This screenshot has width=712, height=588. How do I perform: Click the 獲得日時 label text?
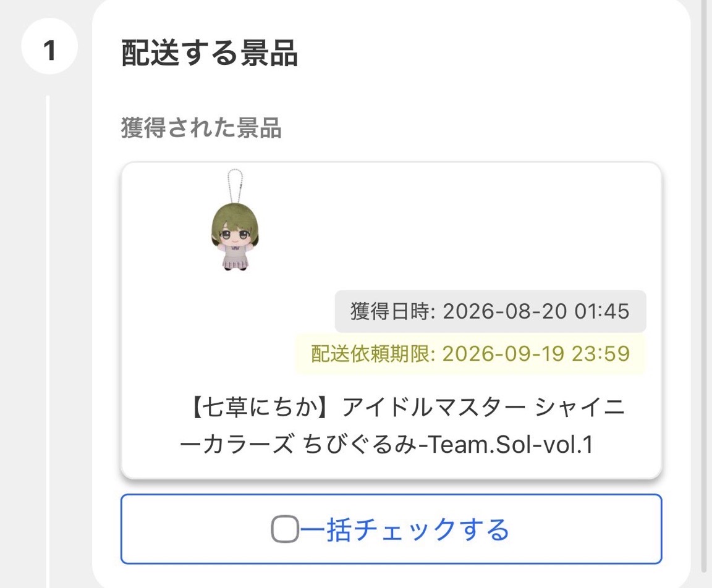pos(389,312)
